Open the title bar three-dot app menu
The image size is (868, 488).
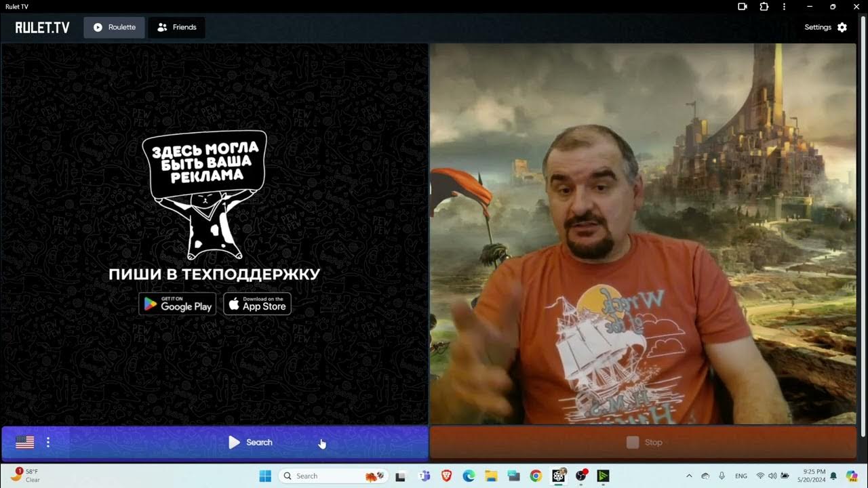[785, 7]
